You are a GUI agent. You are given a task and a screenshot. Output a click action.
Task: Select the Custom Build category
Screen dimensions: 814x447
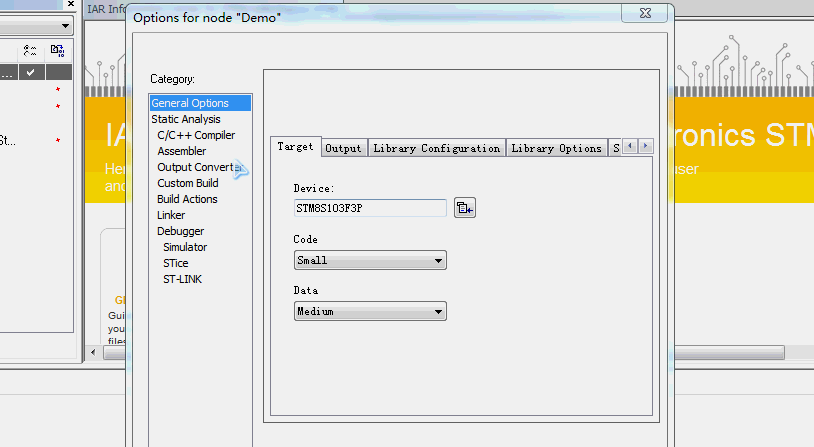[x=188, y=183]
